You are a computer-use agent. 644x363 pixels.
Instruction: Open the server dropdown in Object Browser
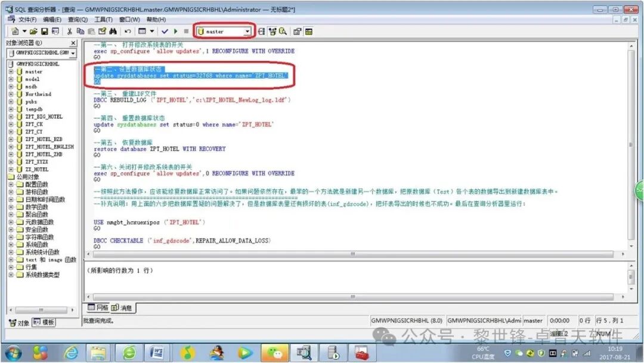point(73,53)
